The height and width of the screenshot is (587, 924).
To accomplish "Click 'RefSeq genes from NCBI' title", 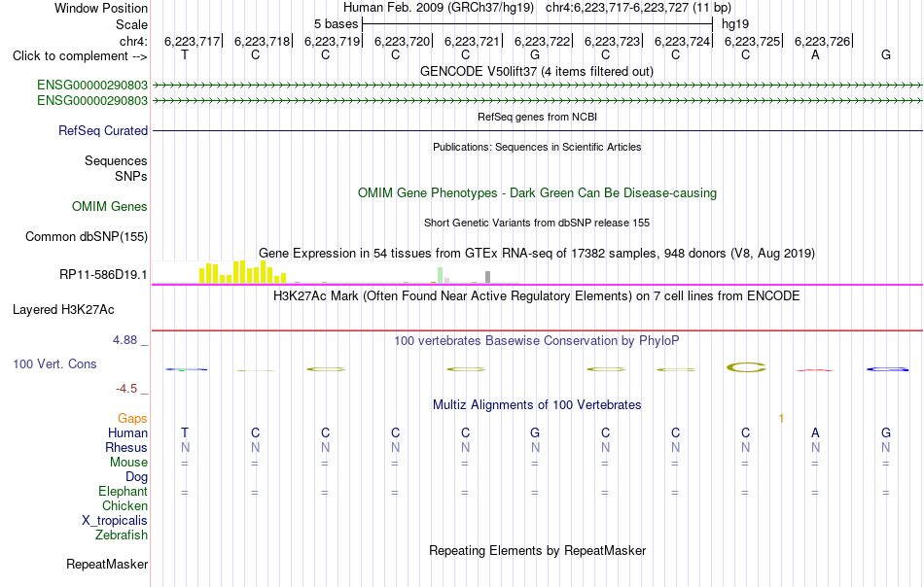I will [537, 117].
